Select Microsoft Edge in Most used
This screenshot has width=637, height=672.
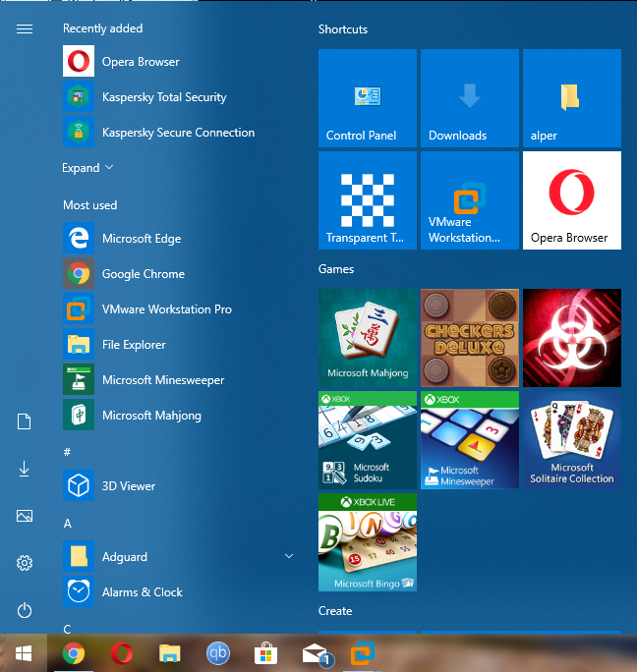coord(141,239)
